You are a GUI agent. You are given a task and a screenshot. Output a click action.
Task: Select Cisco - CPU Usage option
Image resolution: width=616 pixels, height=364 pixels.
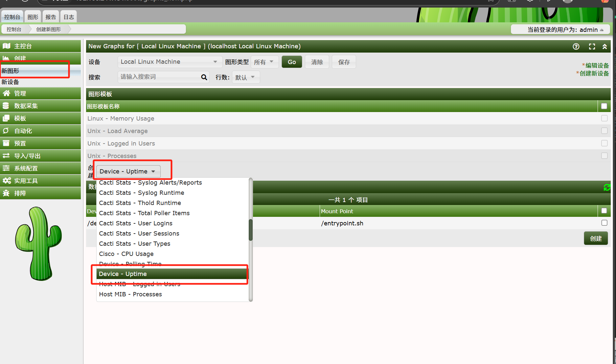tap(172, 254)
